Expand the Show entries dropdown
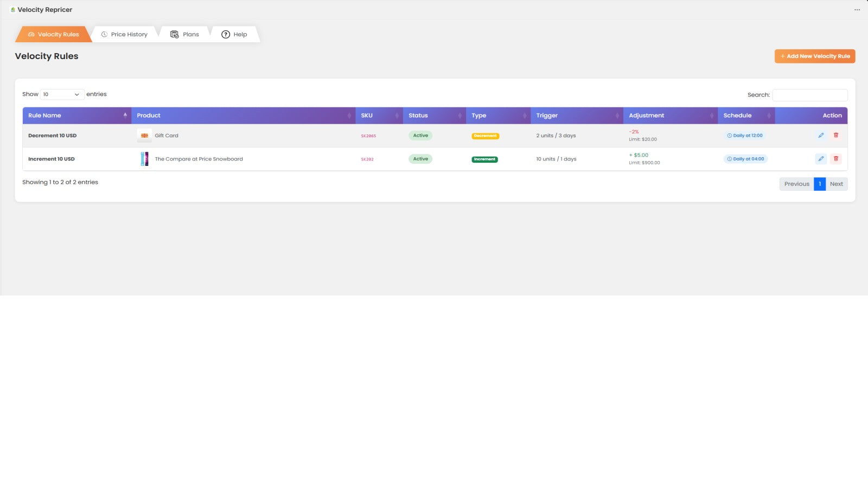868x488 pixels. tap(62, 94)
